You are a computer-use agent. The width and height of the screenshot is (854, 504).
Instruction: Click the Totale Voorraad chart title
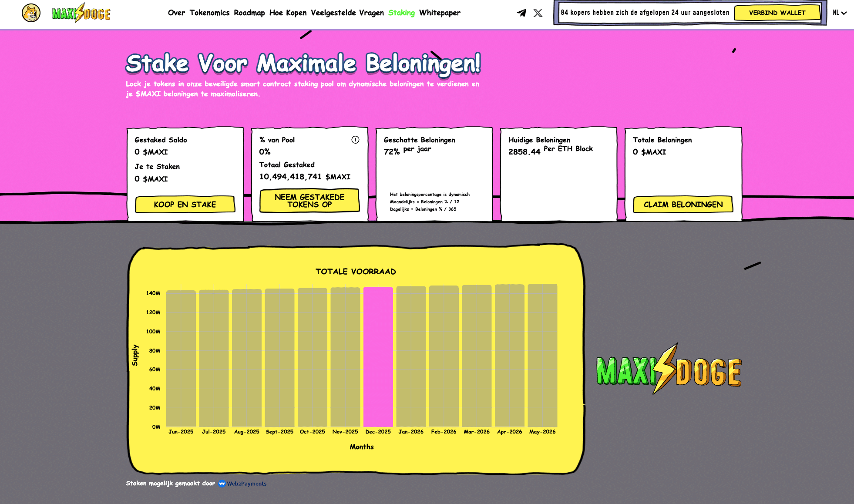[356, 272]
